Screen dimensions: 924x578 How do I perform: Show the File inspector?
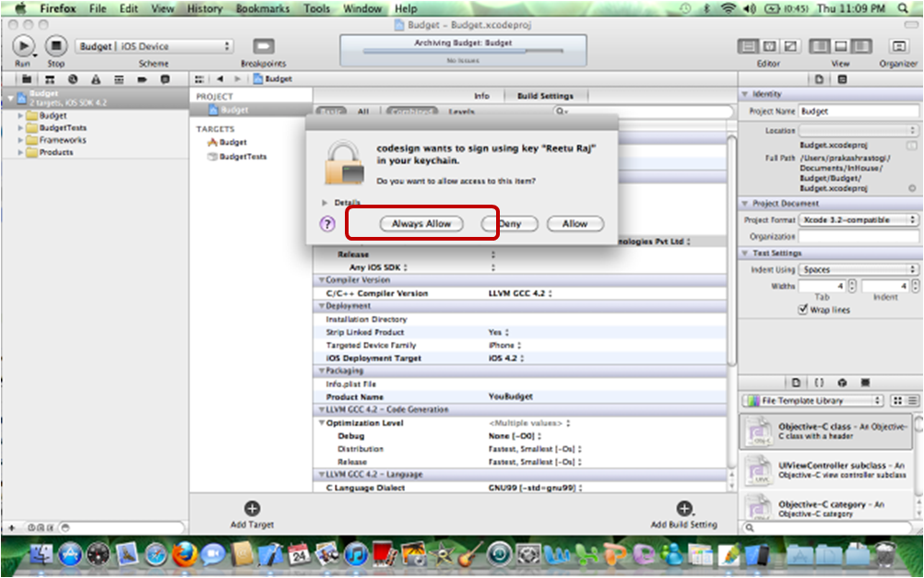tap(819, 79)
